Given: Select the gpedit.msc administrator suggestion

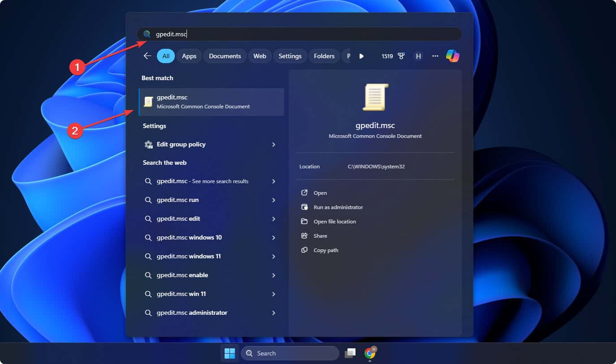Looking at the screenshot, I should pos(212,313).
